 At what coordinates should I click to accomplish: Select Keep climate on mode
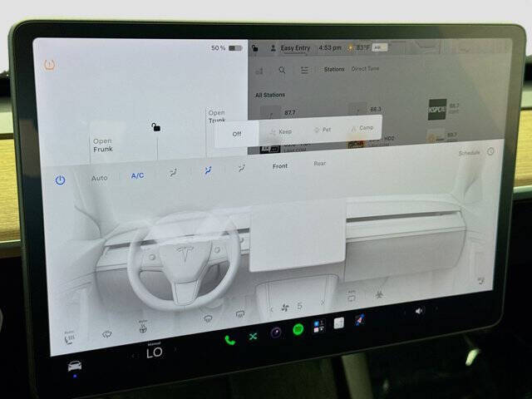click(281, 131)
